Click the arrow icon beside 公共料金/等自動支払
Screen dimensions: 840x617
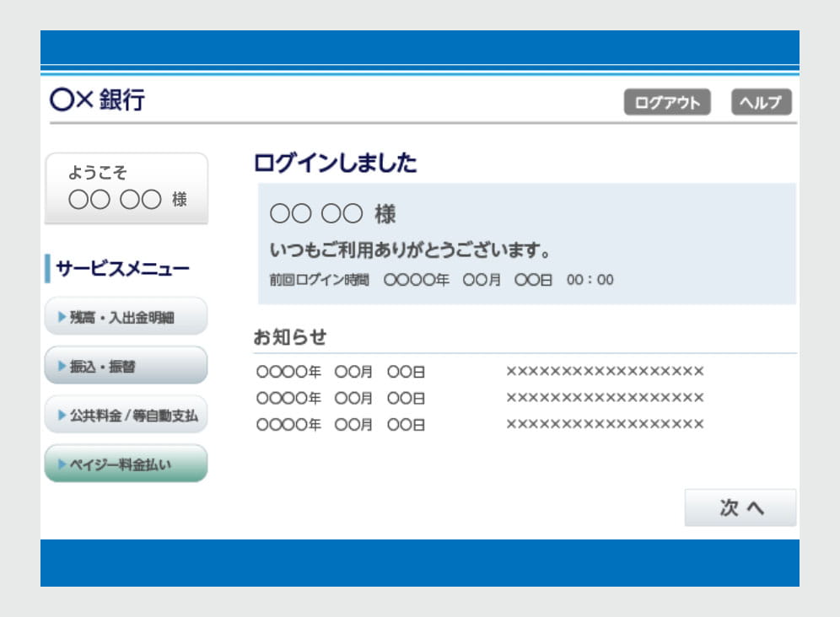click(62, 415)
